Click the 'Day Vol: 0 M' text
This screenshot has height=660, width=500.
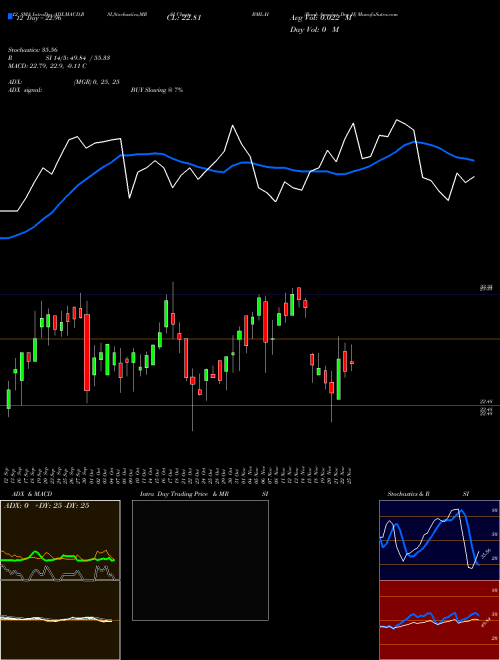tap(314, 30)
